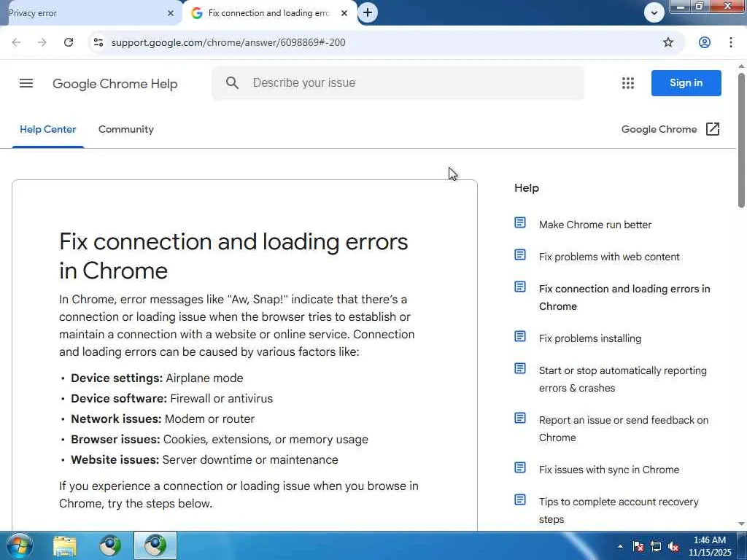Switch to the Community tab
The width and height of the screenshot is (747, 560).
(125, 129)
